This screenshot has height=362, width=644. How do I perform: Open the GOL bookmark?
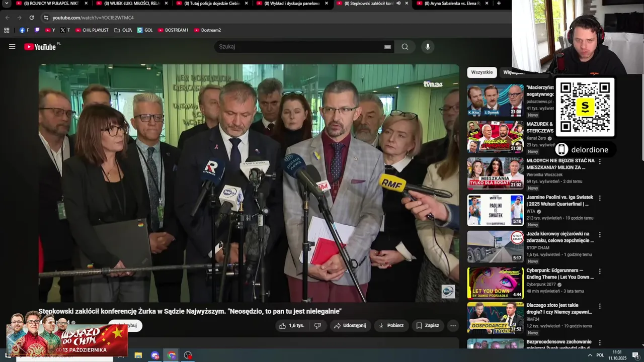click(145, 30)
